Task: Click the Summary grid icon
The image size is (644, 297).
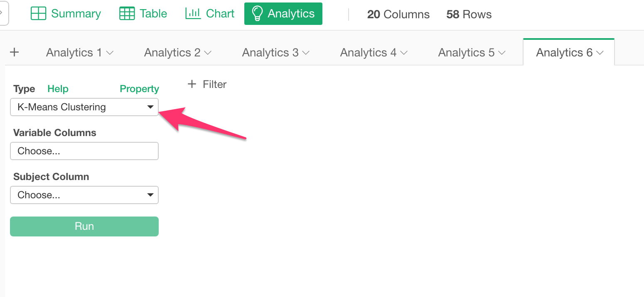Action: pos(39,14)
